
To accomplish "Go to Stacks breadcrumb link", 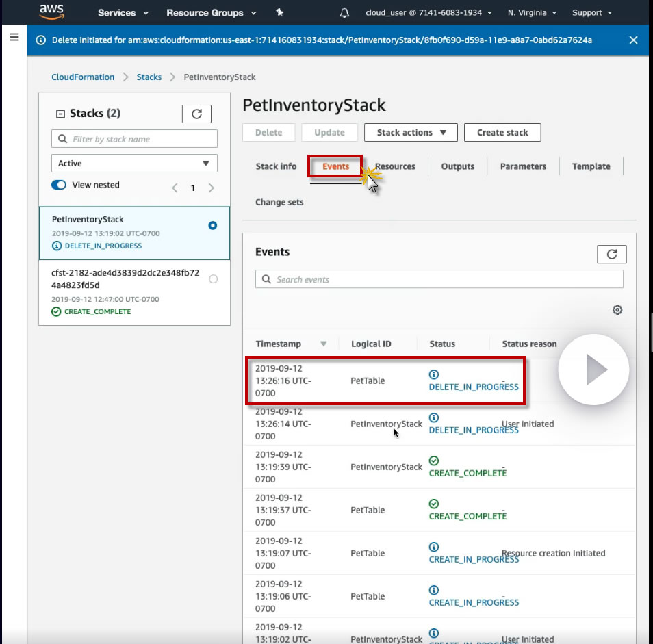I will coord(149,77).
